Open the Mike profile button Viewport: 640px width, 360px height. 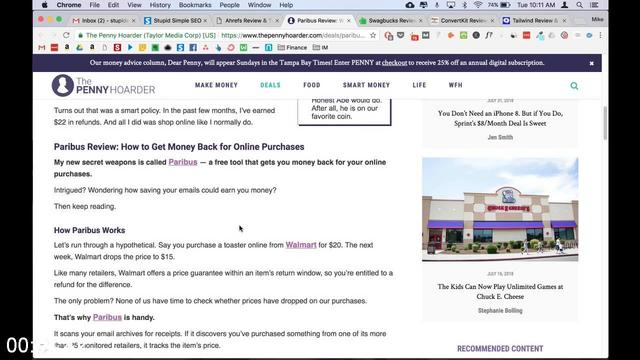click(x=597, y=20)
